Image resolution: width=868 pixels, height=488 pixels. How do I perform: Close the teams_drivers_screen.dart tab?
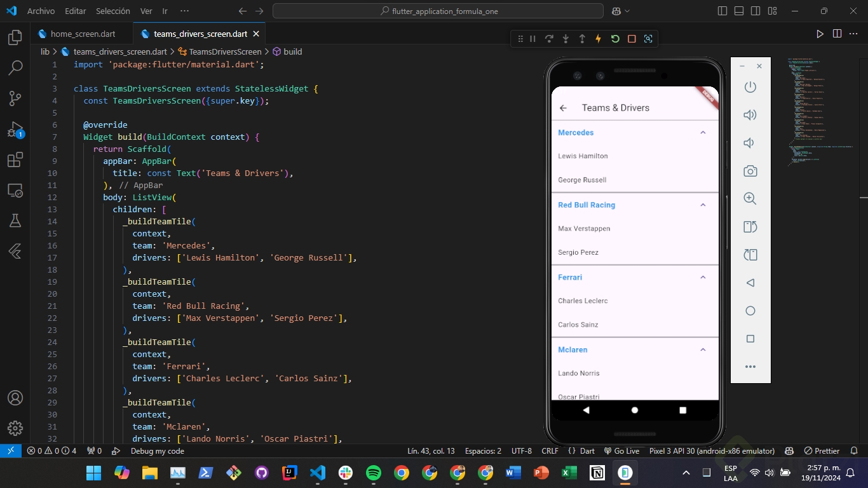click(x=256, y=34)
